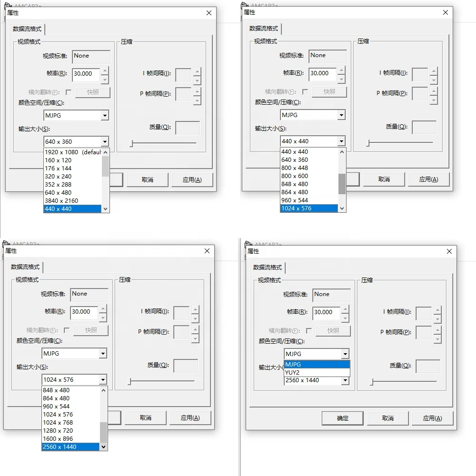Screen dimensions: 476x476
Task: Select 3840 x 2160 in the output size list
Action: [72, 201]
